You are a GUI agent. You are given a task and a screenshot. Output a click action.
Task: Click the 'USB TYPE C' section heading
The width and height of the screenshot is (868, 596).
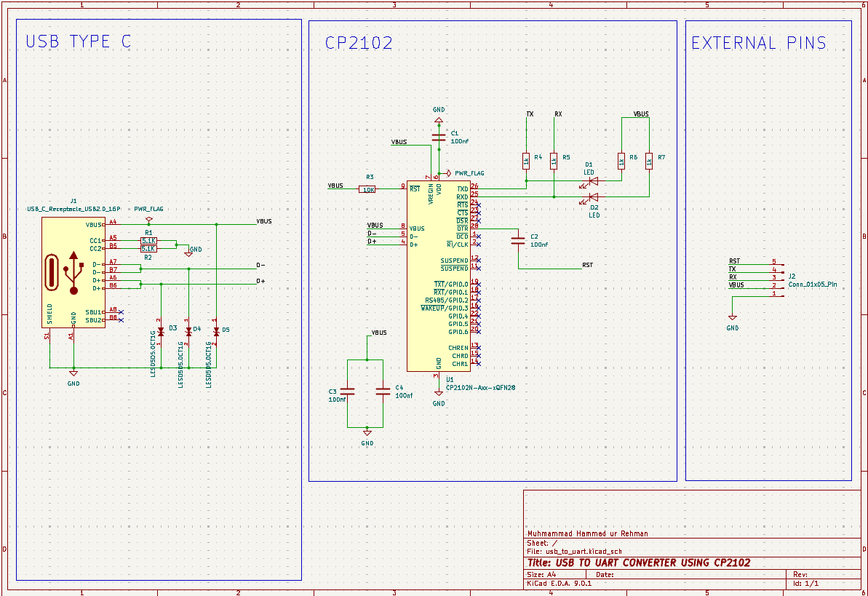pyautogui.click(x=78, y=41)
